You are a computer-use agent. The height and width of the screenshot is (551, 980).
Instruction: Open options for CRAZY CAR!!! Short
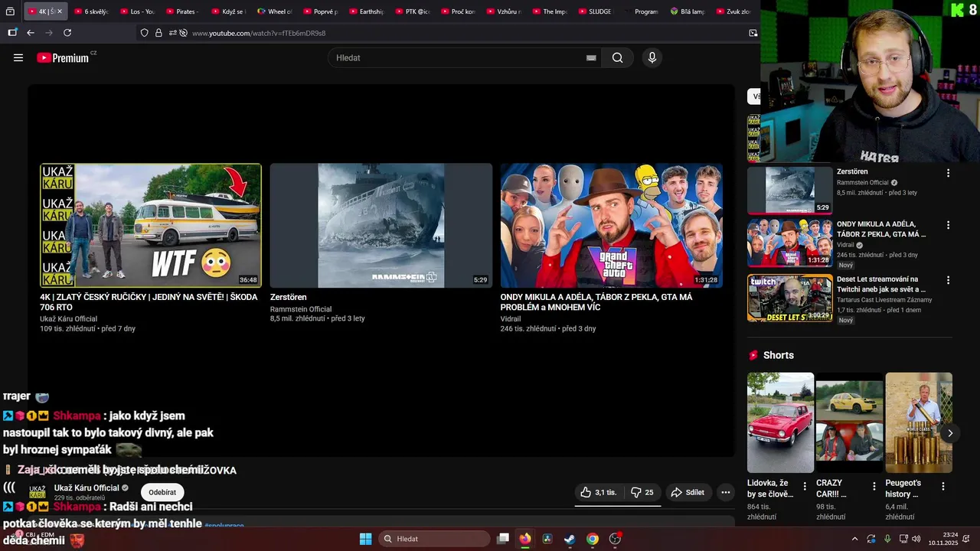(x=874, y=486)
